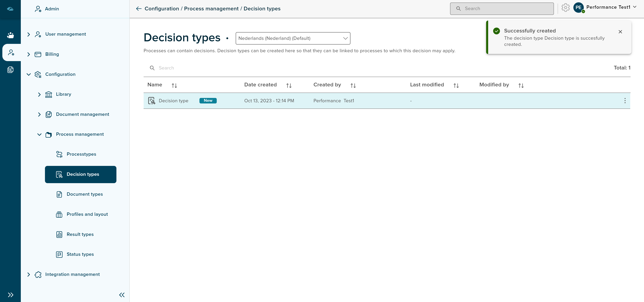Sort by Date created arrows
The height and width of the screenshot is (302, 644).
point(289,86)
